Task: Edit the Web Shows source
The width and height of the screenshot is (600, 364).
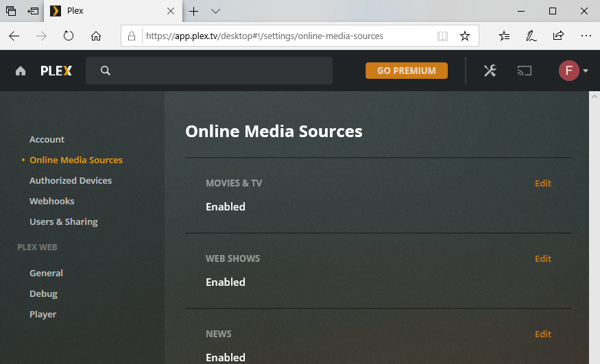Action: pos(543,258)
